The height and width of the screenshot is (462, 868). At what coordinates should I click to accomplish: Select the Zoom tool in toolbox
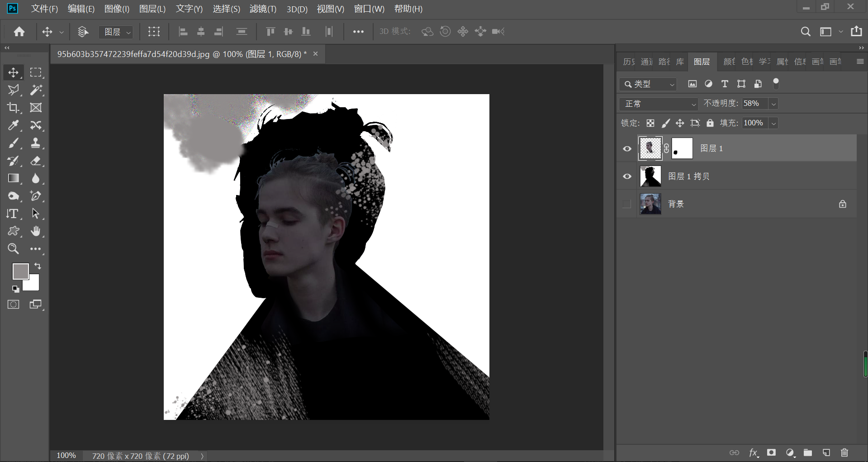click(13, 249)
